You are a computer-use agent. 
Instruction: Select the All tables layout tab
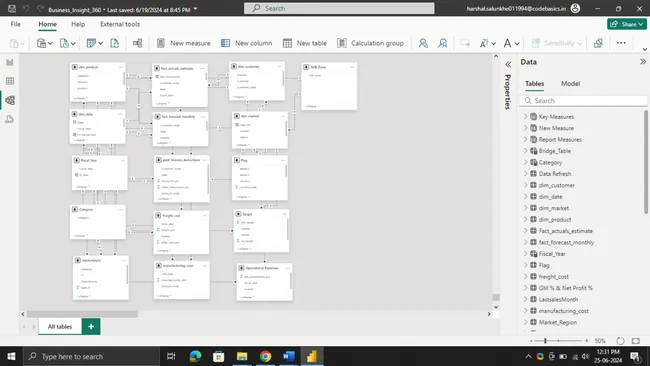coord(60,326)
